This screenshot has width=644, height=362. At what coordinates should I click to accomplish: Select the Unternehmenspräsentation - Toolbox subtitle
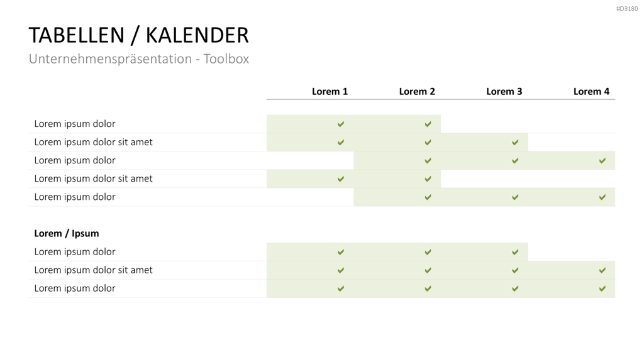pos(139,58)
